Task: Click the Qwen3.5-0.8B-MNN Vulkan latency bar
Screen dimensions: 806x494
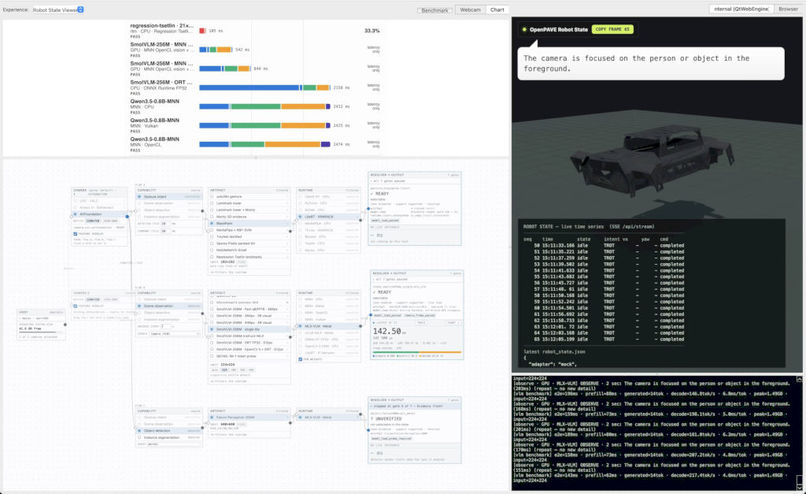Action: 265,125
